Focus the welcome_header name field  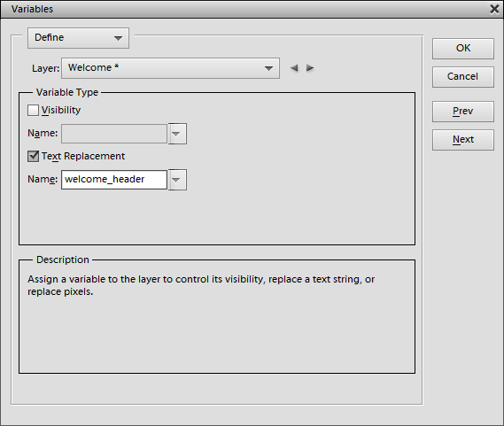[114, 180]
